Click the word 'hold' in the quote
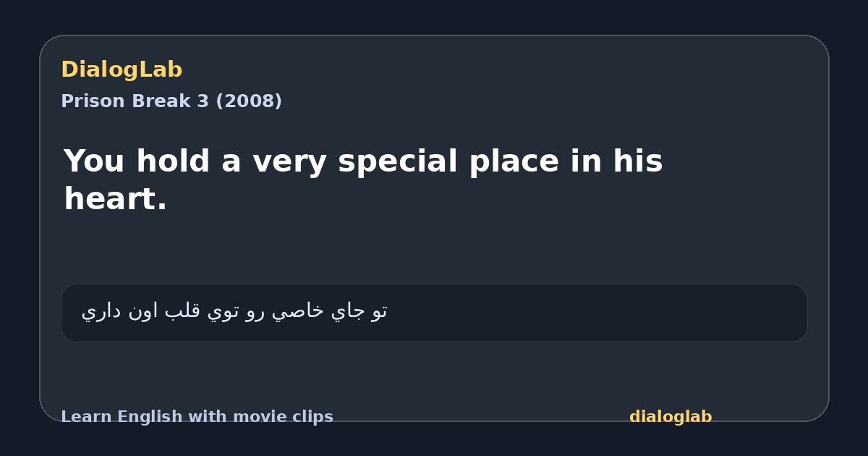This screenshot has height=456, width=868. pos(174,161)
